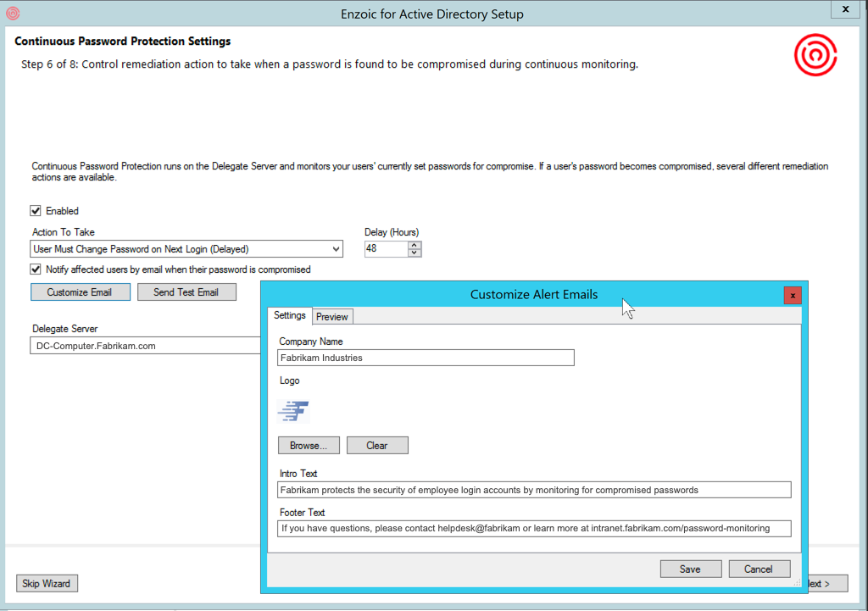Toggle the Enabled checkbox
Viewport: 868px width, 611px height.
[x=36, y=211]
